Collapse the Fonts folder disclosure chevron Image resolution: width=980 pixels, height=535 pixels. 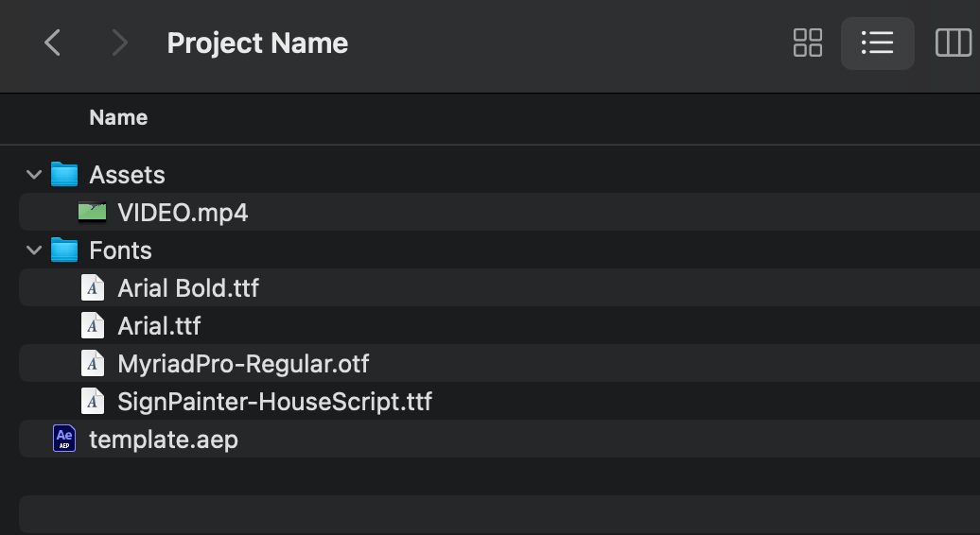pos(34,250)
